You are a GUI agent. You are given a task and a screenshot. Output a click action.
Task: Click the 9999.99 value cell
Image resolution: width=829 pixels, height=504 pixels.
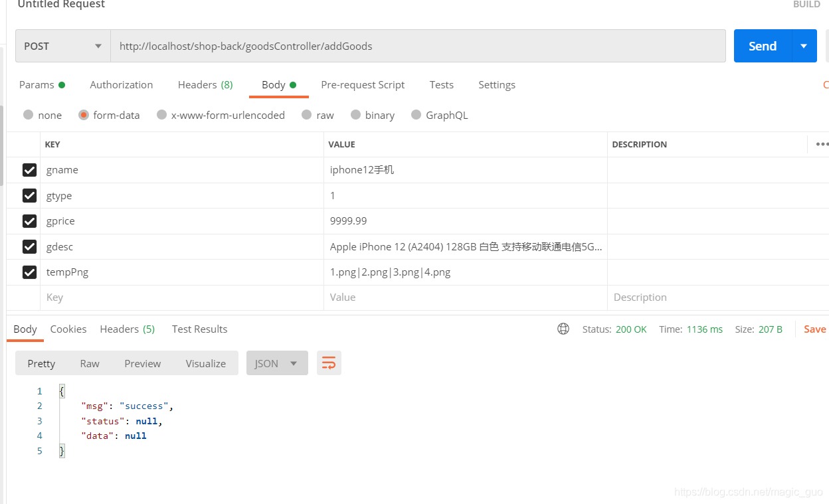coord(466,221)
